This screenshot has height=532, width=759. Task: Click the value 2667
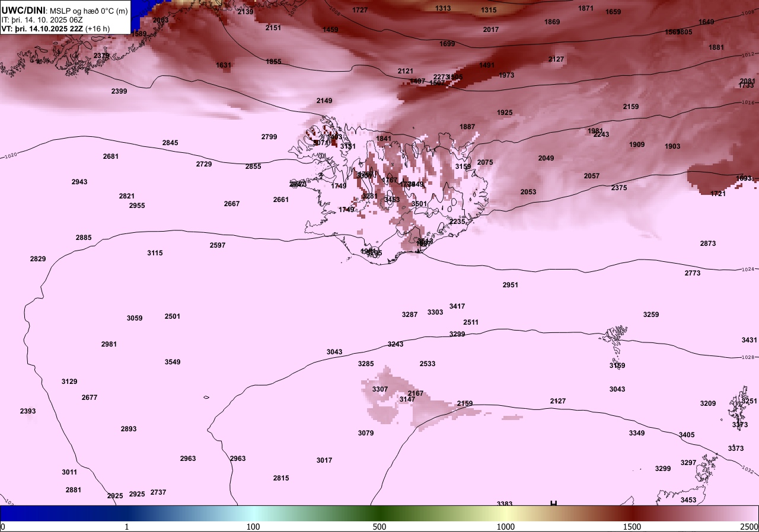[232, 204]
